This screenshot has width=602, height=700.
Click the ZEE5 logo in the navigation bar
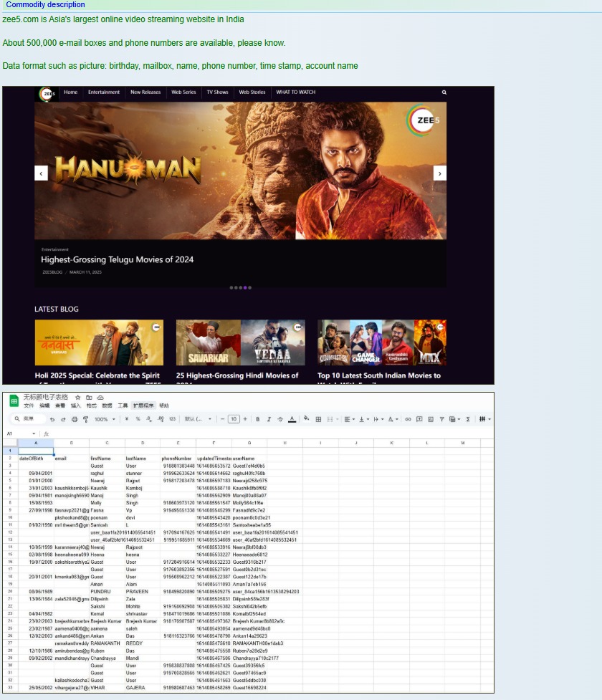point(47,93)
